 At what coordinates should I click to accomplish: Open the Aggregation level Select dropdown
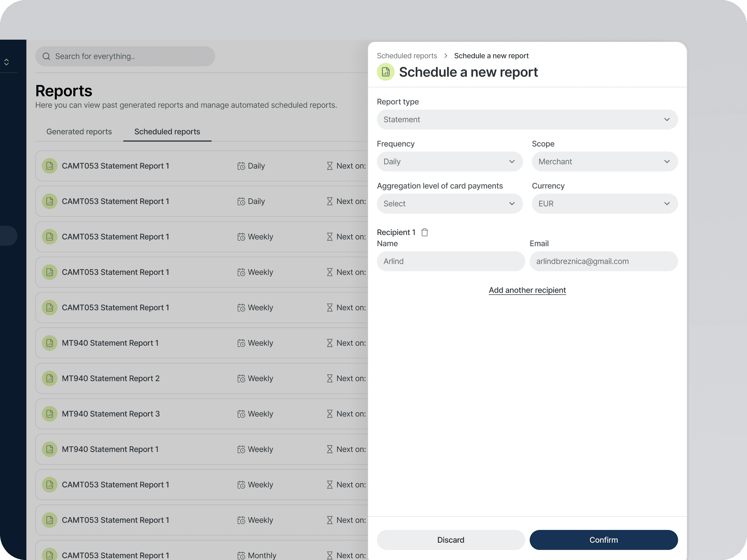point(450,204)
